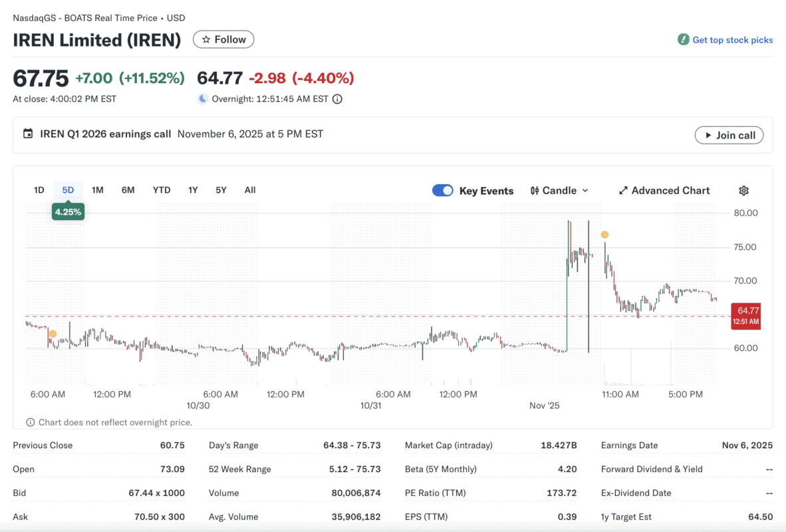
Task: Click the key event dot near 11:00 AM
Action: [604, 235]
